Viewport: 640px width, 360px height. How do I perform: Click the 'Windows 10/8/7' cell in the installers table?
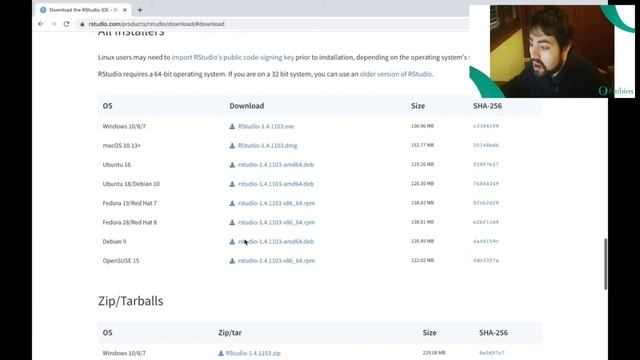[124, 127]
